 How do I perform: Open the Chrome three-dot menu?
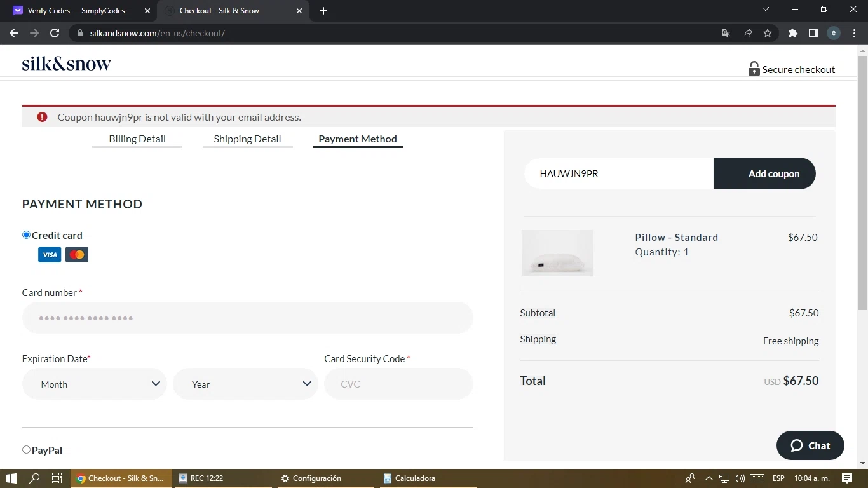[854, 33]
